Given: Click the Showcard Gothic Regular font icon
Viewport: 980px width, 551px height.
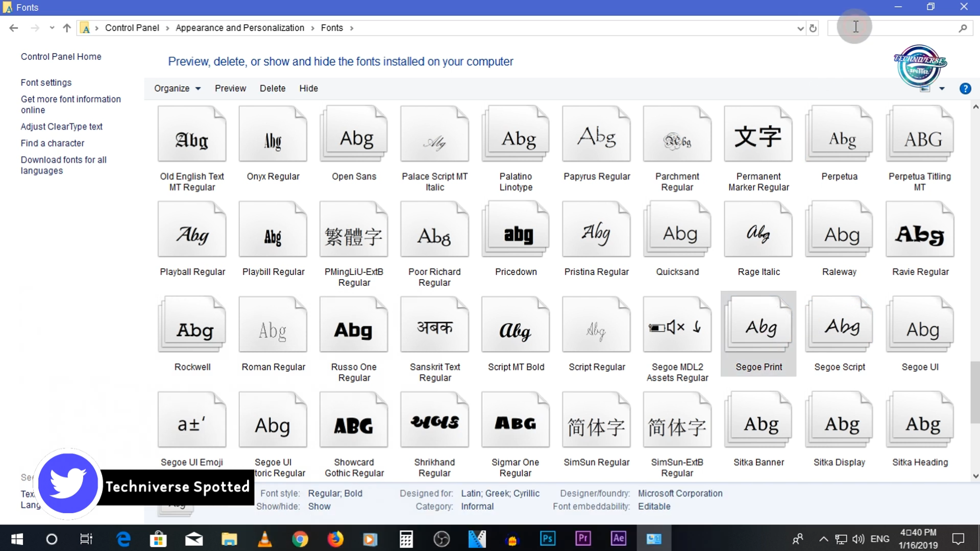Looking at the screenshot, I should click(x=354, y=422).
